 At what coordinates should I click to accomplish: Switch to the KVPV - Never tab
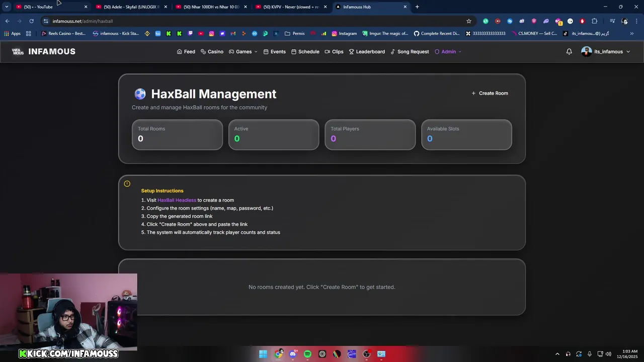[291, 7]
